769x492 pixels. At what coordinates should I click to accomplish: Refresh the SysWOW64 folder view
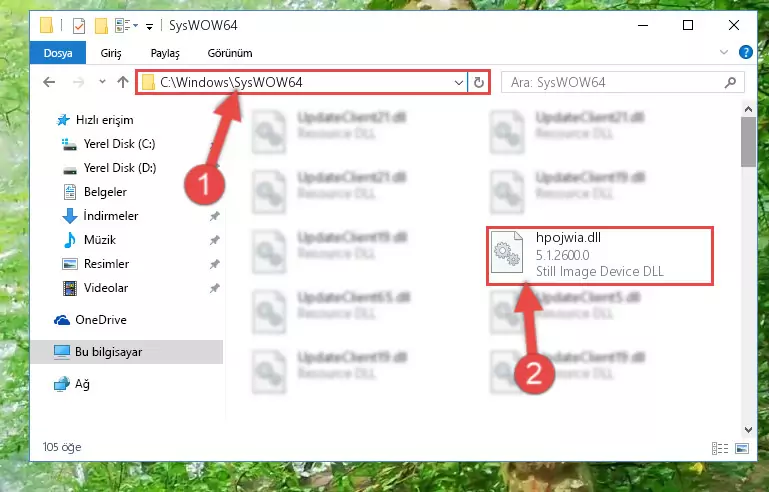point(479,82)
